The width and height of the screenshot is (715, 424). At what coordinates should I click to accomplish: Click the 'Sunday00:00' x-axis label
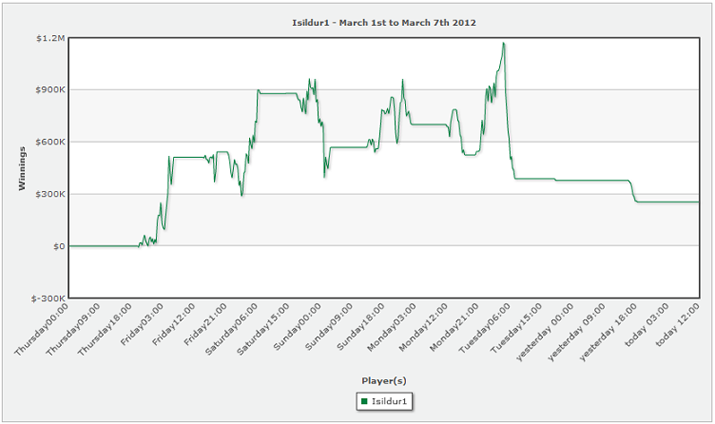(297, 326)
